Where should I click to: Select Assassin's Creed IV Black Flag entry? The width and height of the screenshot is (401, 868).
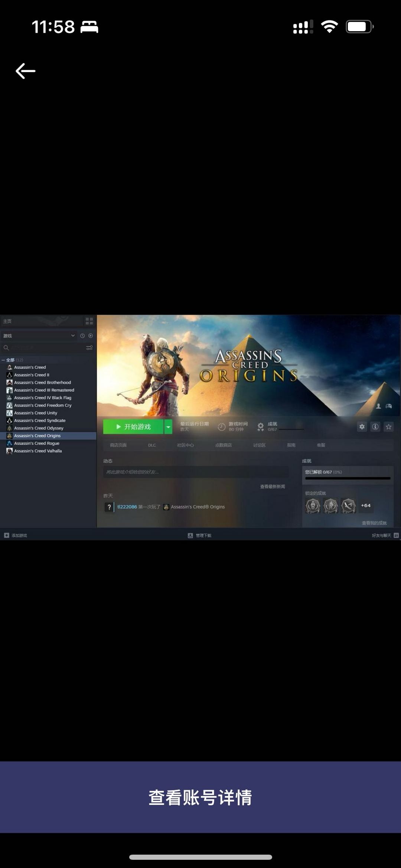[x=42, y=398]
